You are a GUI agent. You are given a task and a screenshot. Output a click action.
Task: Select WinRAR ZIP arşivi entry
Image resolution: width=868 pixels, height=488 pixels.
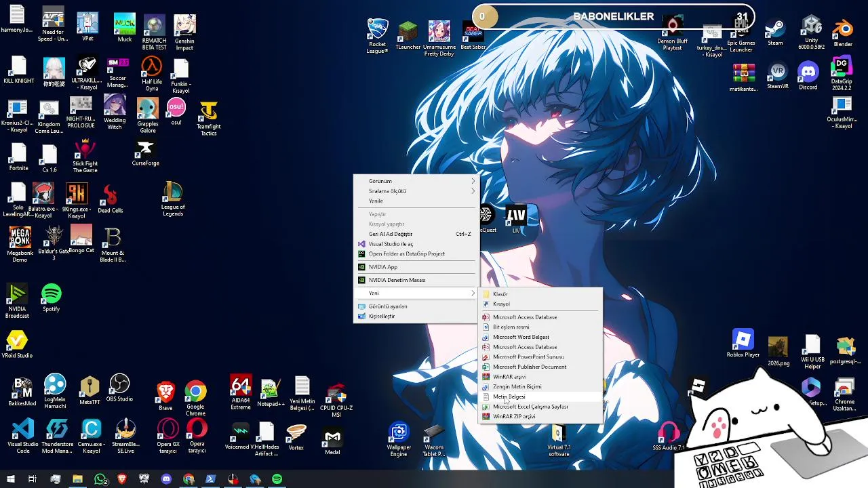pyautogui.click(x=540, y=417)
